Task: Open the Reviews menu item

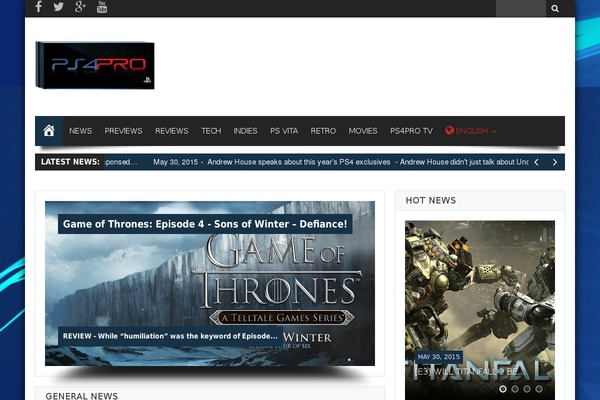Action: [x=171, y=131]
